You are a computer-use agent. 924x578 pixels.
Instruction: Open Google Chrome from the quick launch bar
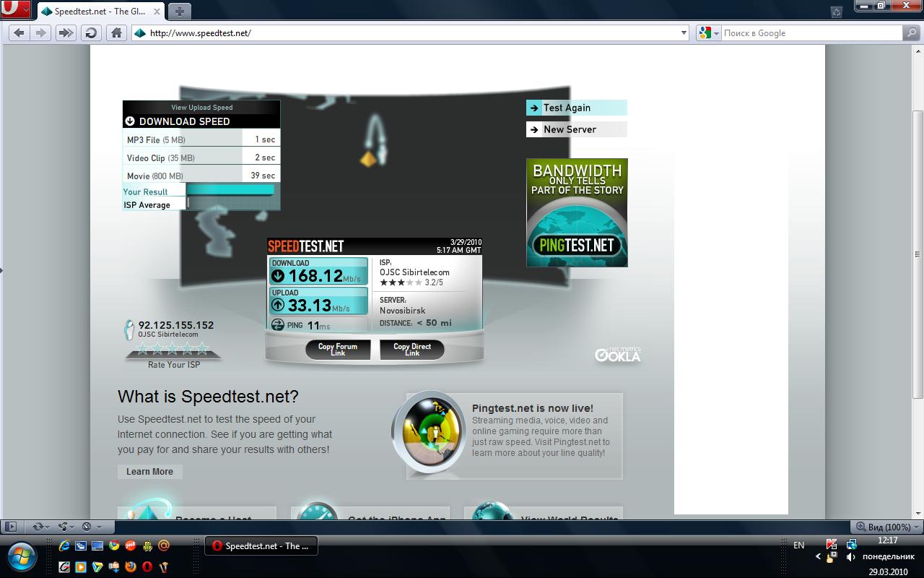pyautogui.click(x=114, y=545)
